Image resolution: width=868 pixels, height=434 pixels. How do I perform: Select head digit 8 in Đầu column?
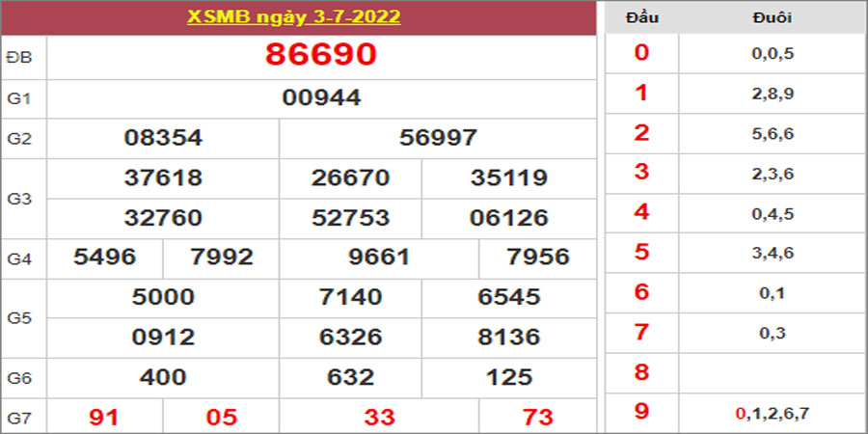pyautogui.click(x=641, y=372)
